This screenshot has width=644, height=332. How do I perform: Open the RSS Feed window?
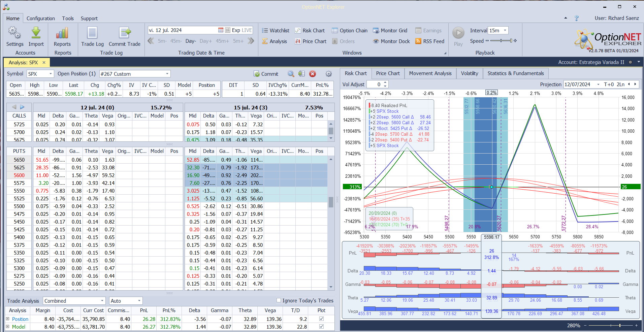(430, 41)
